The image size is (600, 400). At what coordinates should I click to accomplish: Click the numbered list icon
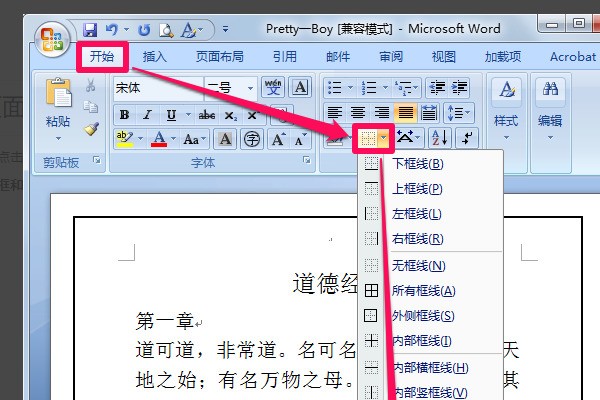tap(369, 88)
